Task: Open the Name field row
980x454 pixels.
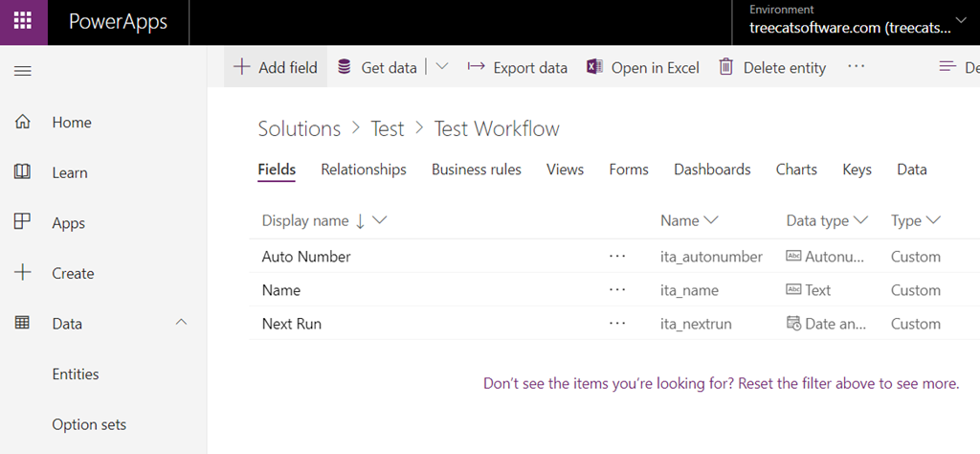Action: pos(281,290)
